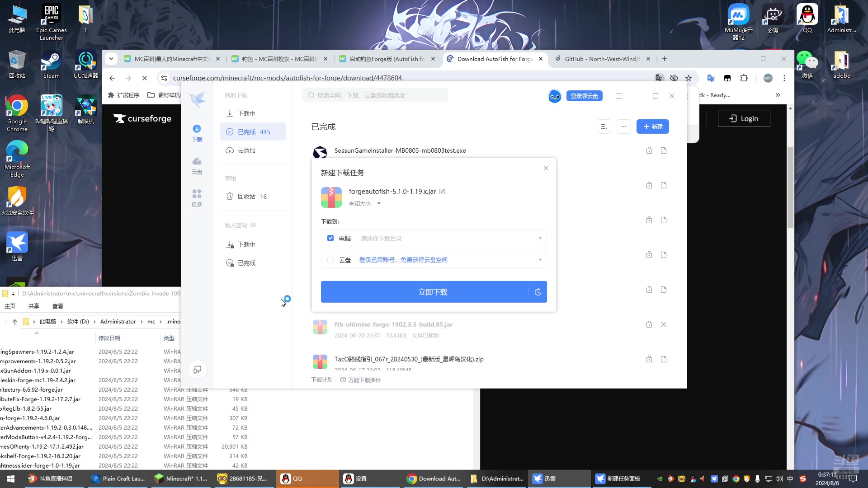
Task: Click the Chrome address bar URL
Action: click(288, 78)
